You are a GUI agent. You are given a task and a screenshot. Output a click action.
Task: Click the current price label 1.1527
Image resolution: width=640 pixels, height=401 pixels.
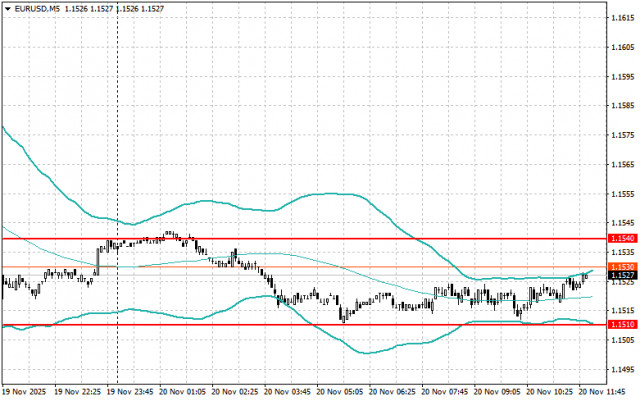point(622,275)
